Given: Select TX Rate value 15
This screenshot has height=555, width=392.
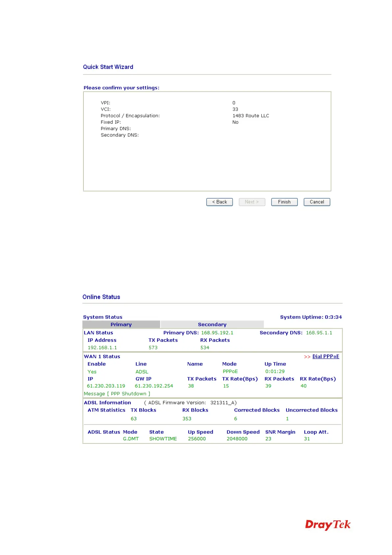Looking at the screenshot, I should click(226, 386).
